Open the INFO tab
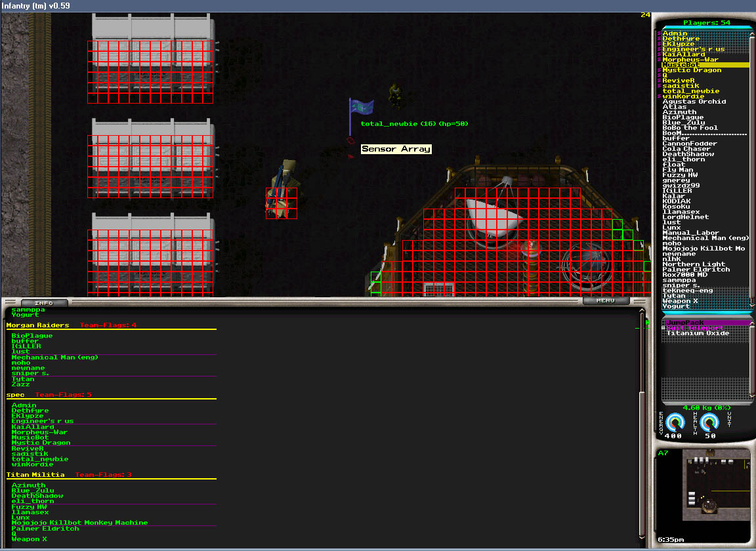756x551 pixels. tap(43, 302)
